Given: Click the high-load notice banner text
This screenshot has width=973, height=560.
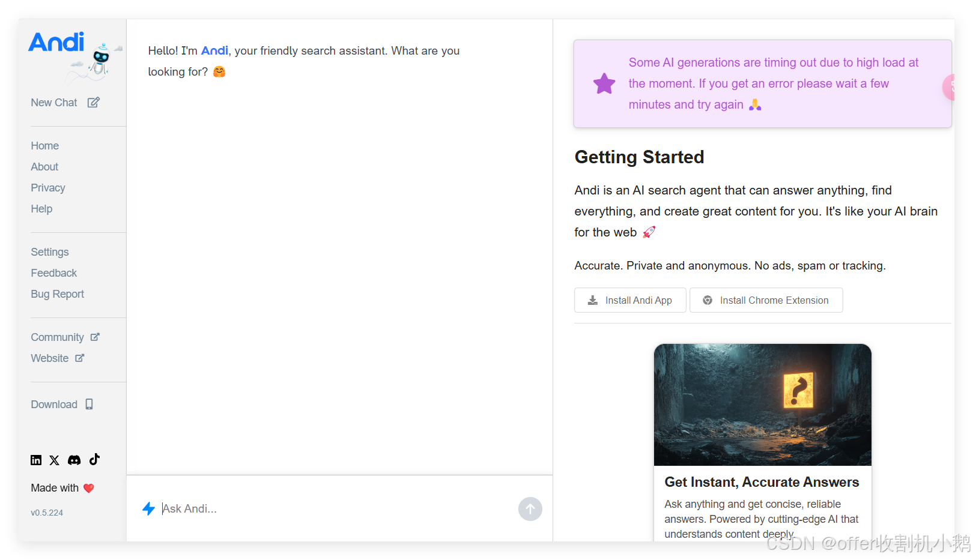Looking at the screenshot, I should tap(774, 83).
